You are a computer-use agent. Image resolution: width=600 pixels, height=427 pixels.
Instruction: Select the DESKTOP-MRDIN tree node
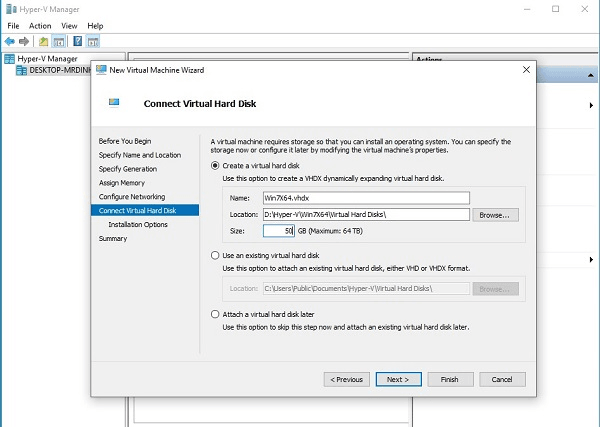[60, 70]
